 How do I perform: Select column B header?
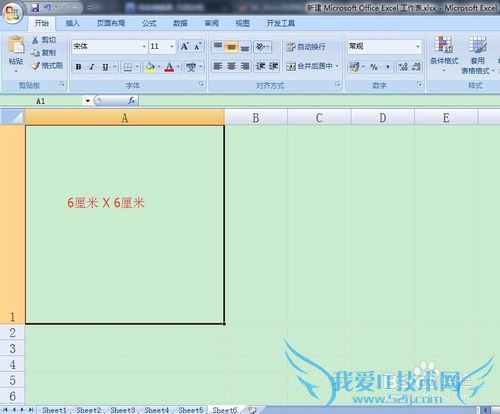[x=256, y=118]
